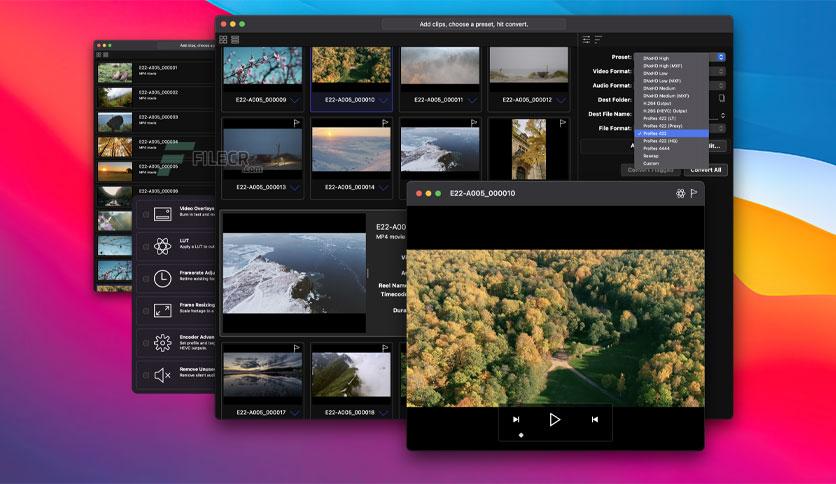Click the Dest File Name stepper arrows
836x484 pixels.
tap(722, 115)
